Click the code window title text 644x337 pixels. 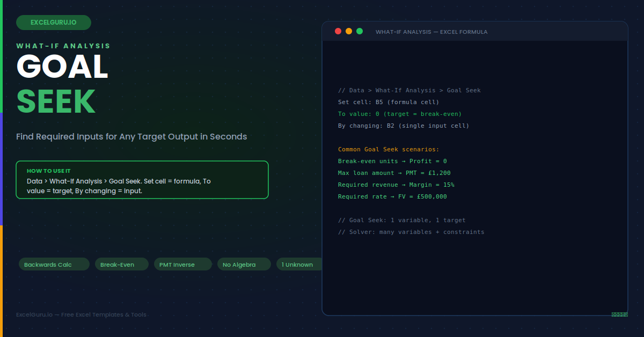[x=431, y=32]
